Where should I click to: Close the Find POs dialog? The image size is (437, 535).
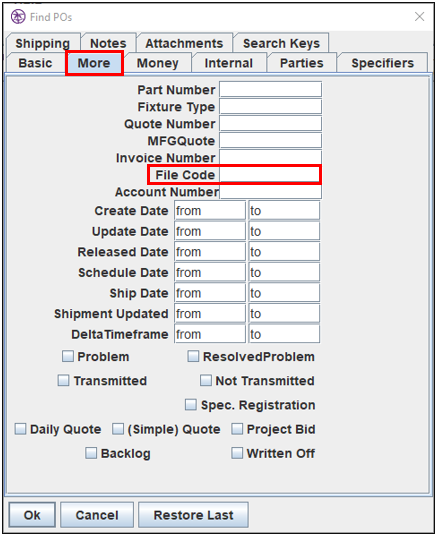click(419, 16)
